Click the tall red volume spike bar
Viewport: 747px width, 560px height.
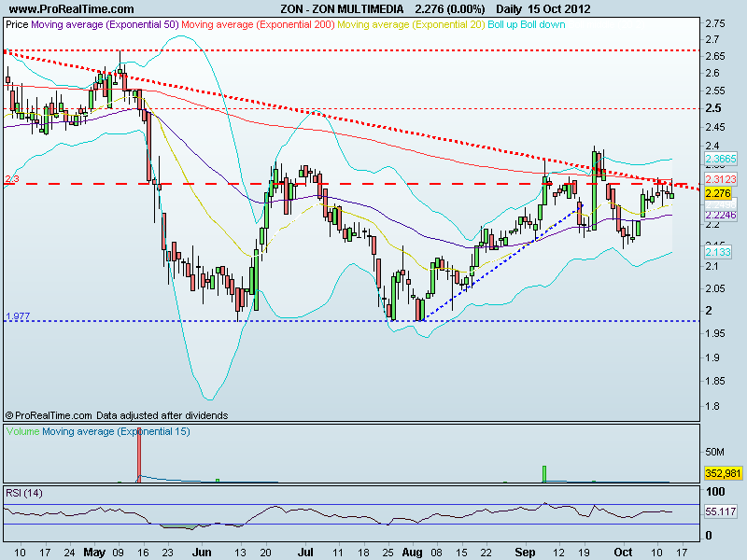click(x=139, y=455)
